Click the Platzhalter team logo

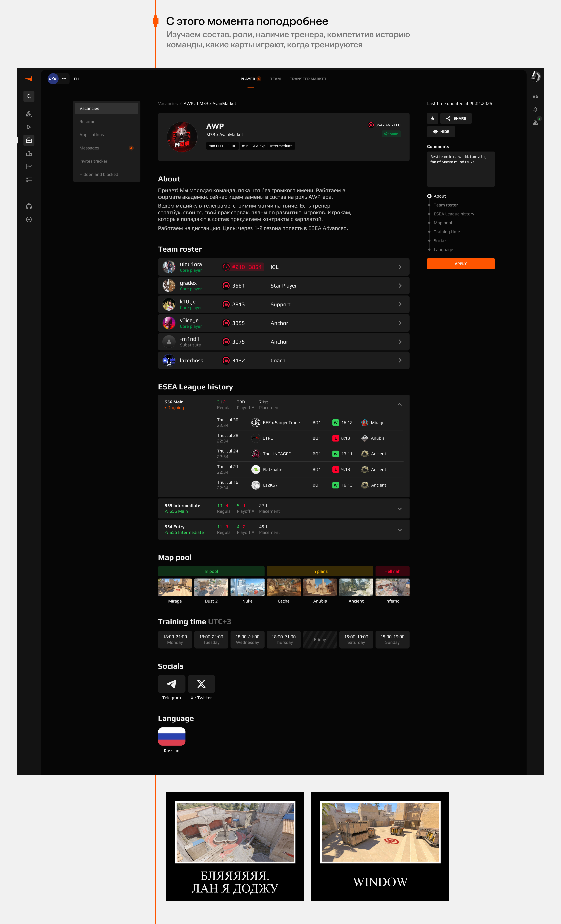coord(256,470)
